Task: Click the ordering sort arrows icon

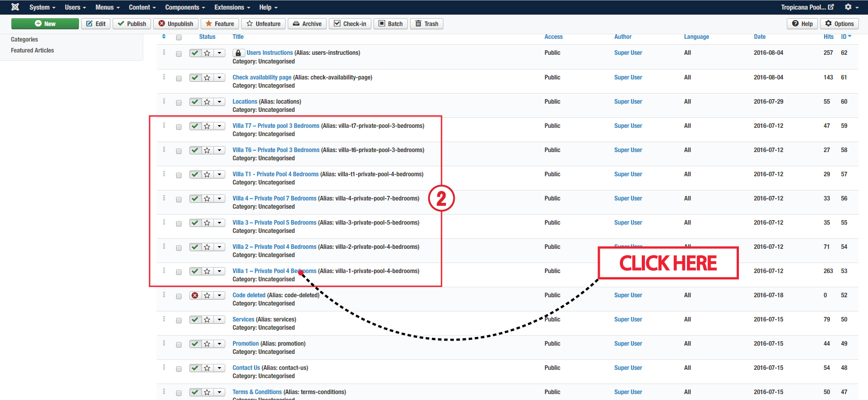Action: [164, 37]
